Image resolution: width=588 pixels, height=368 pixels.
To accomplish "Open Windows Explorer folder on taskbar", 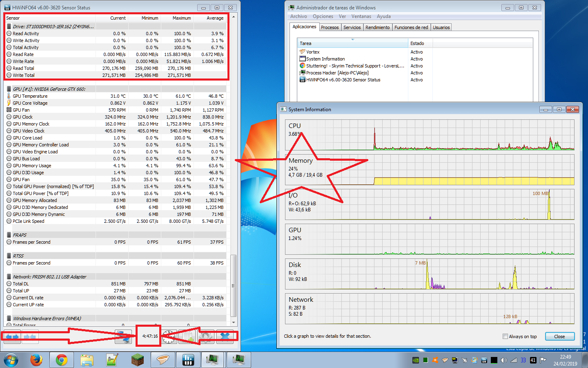I will (87, 360).
